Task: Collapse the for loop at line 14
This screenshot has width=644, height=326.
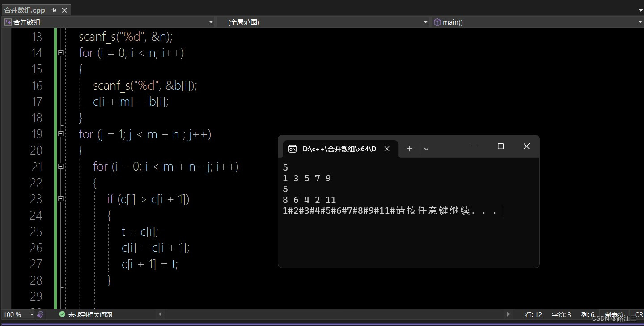Action: coord(61,53)
